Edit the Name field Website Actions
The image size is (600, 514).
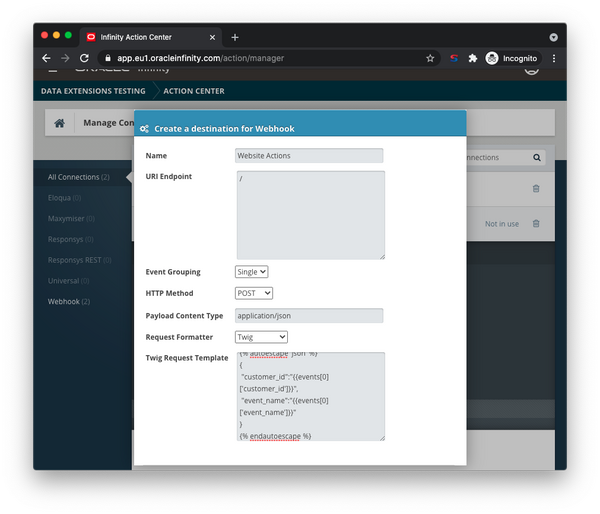click(309, 156)
